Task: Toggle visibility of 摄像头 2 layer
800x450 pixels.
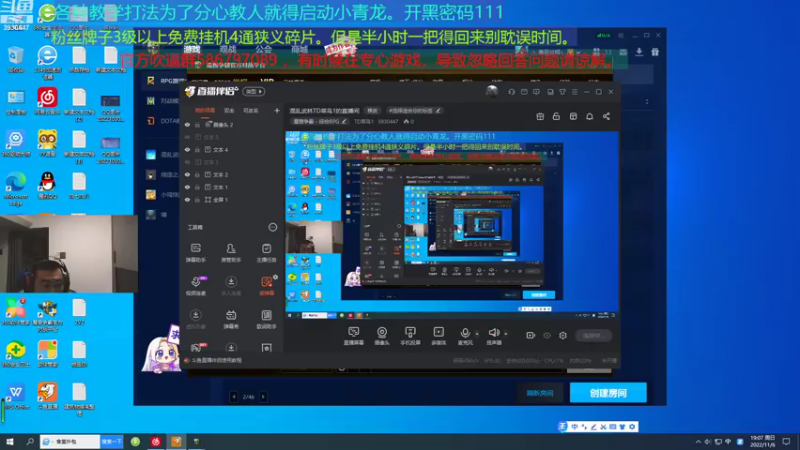Action: 187,124
